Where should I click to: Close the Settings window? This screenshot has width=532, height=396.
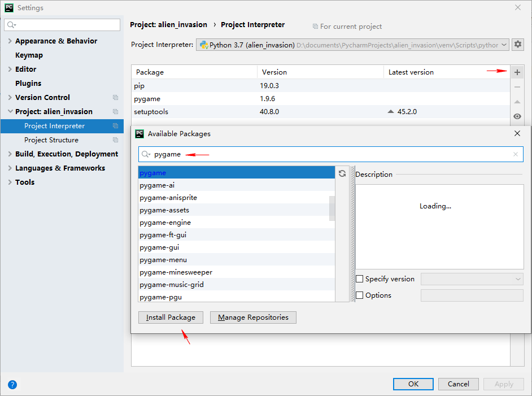coord(518,7)
